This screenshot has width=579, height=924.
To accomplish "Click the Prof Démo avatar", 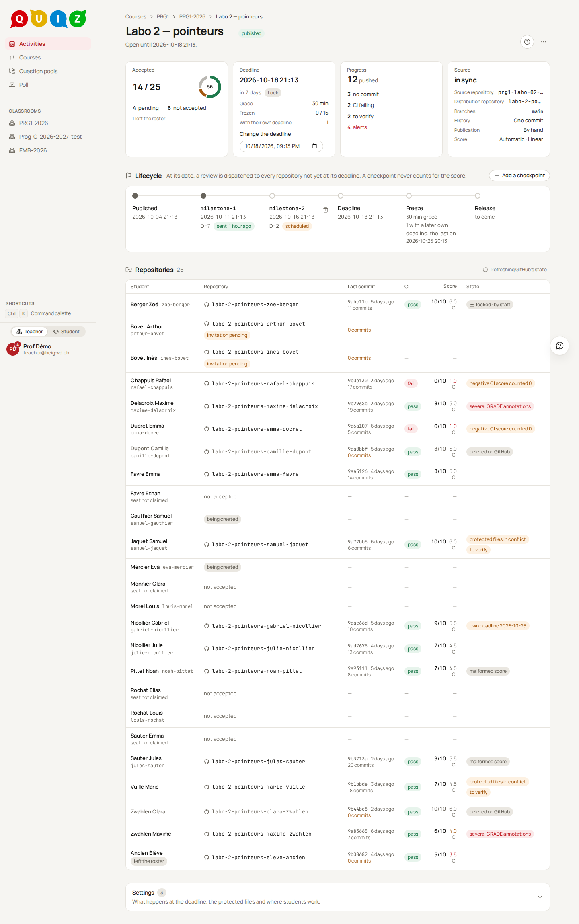I will 13,349.
